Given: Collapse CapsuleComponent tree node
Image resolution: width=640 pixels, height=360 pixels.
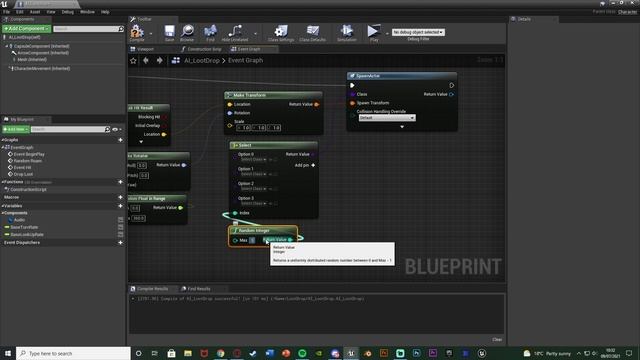Looking at the screenshot, I should [x=7, y=47].
